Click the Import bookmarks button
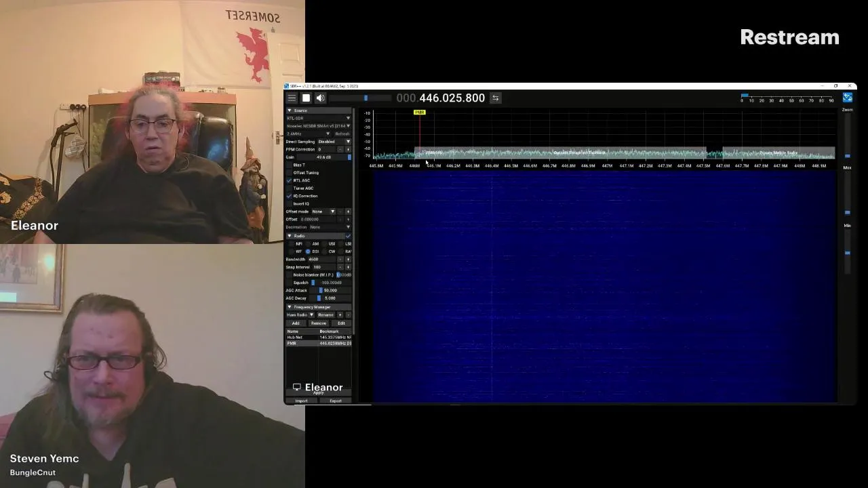 coord(301,401)
